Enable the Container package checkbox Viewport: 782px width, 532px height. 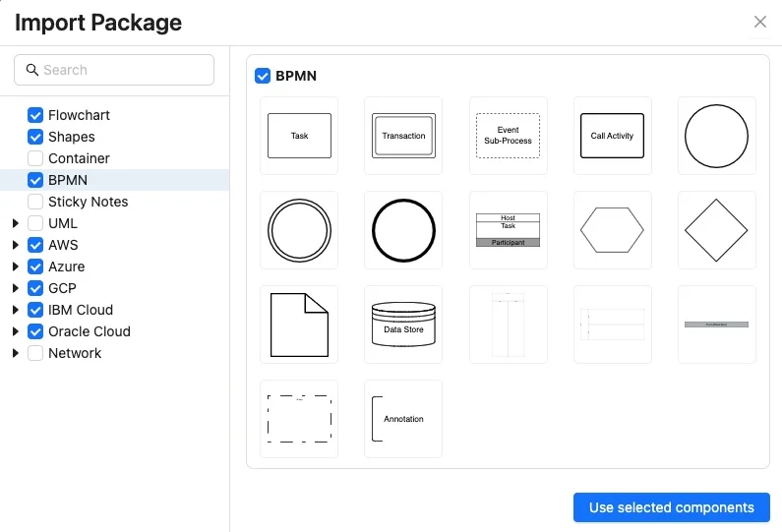(35, 158)
